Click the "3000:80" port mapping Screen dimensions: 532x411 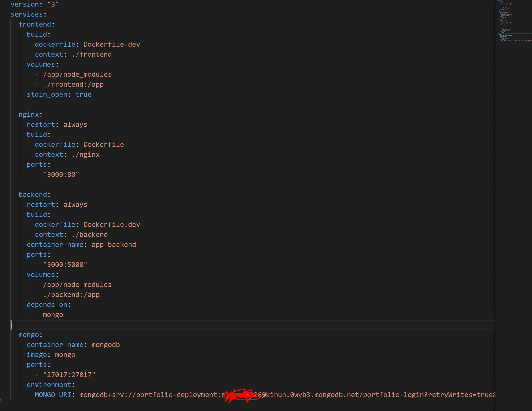pyautogui.click(x=61, y=174)
